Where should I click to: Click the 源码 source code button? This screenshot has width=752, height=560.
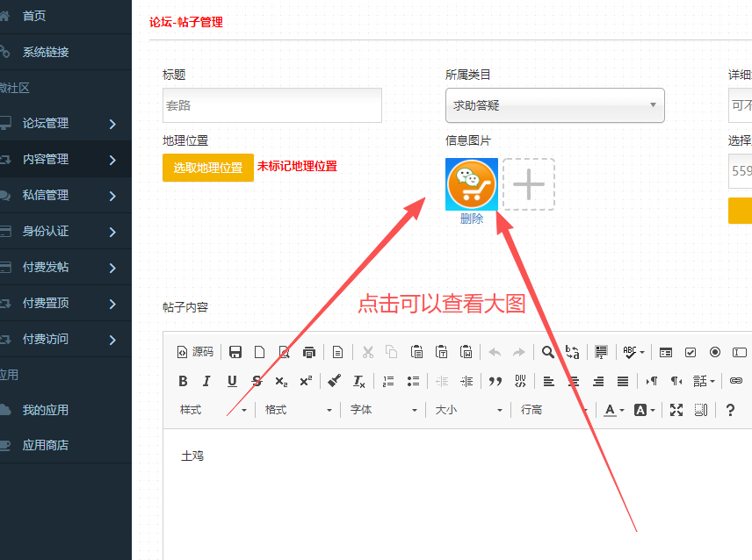(195, 352)
